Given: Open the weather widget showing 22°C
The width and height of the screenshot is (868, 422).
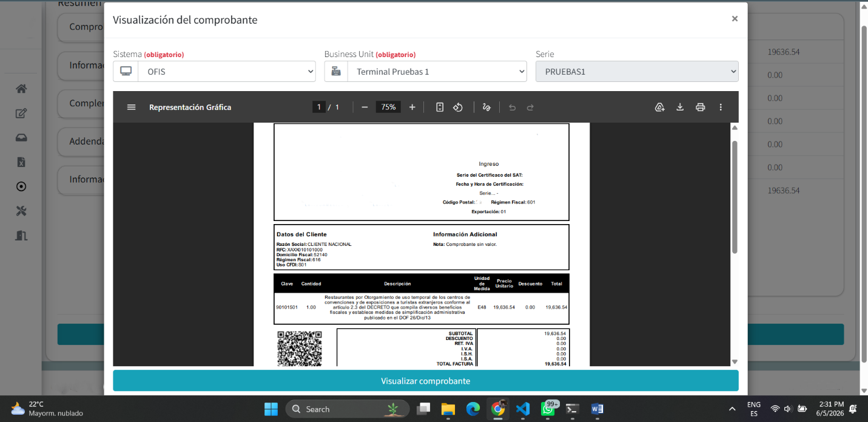Looking at the screenshot, I should click(x=47, y=409).
